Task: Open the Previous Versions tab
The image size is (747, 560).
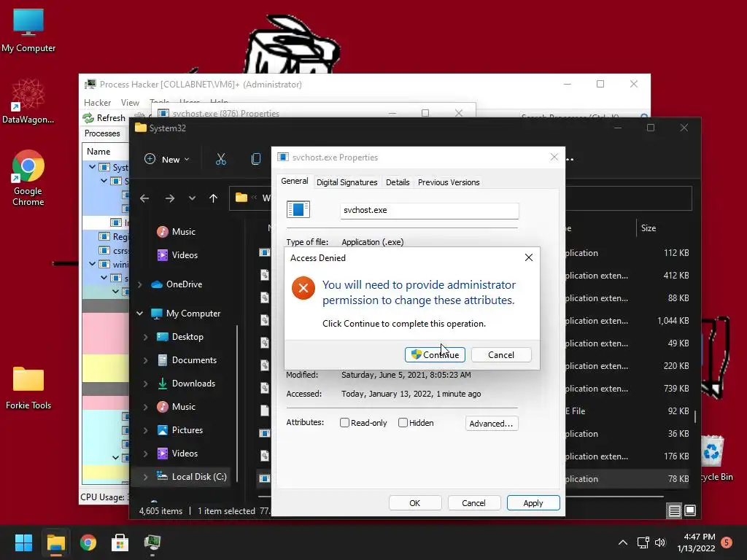Action: click(x=449, y=182)
